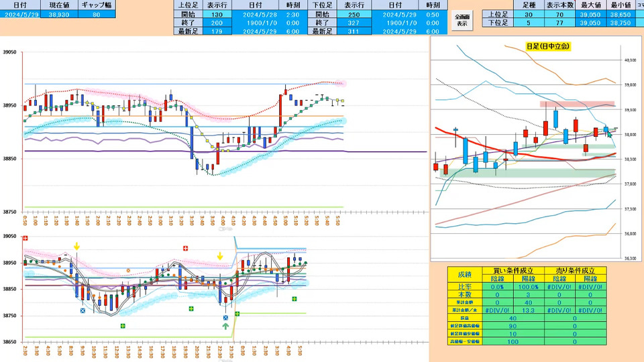Click green plus marker near 19:30 in lower chart
The height and width of the screenshot is (362, 644).
pyautogui.click(x=191, y=308)
